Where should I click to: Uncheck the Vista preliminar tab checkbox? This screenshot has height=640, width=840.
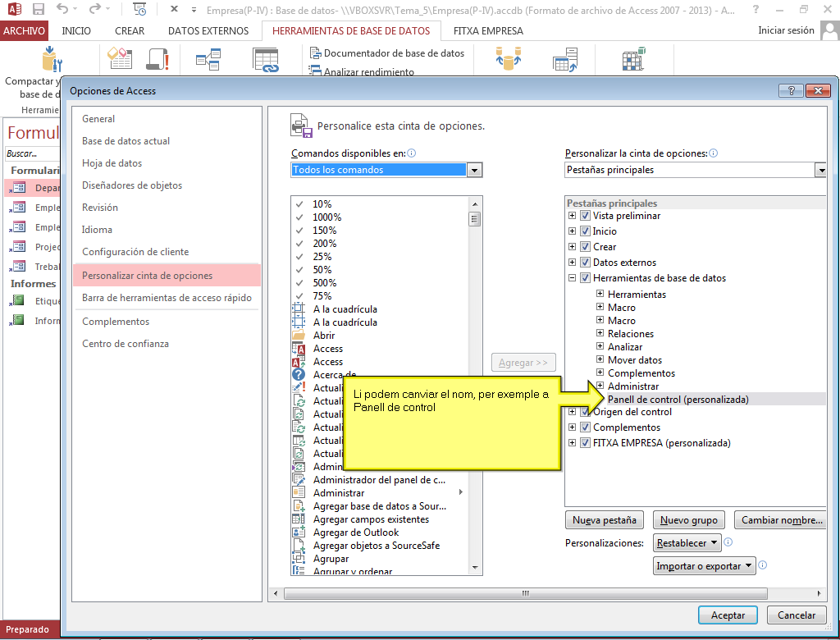click(x=586, y=216)
